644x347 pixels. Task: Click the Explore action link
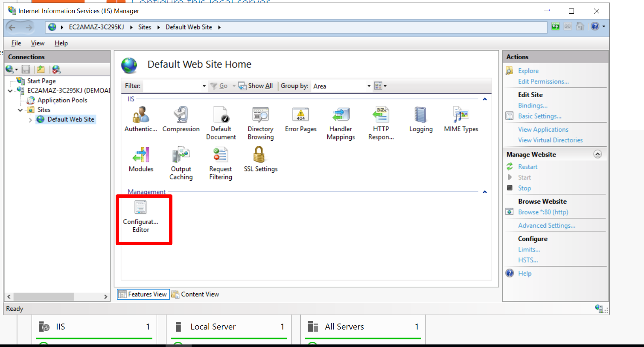tap(528, 71)
